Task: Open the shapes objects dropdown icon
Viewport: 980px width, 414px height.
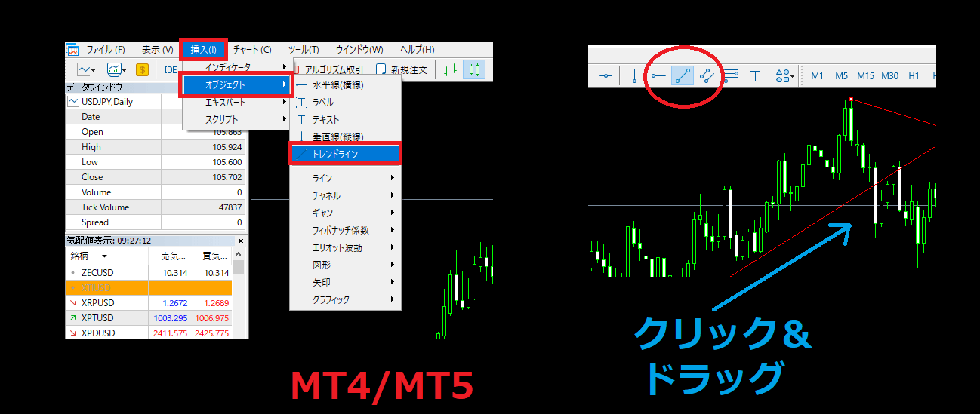Action: [785, 75]
